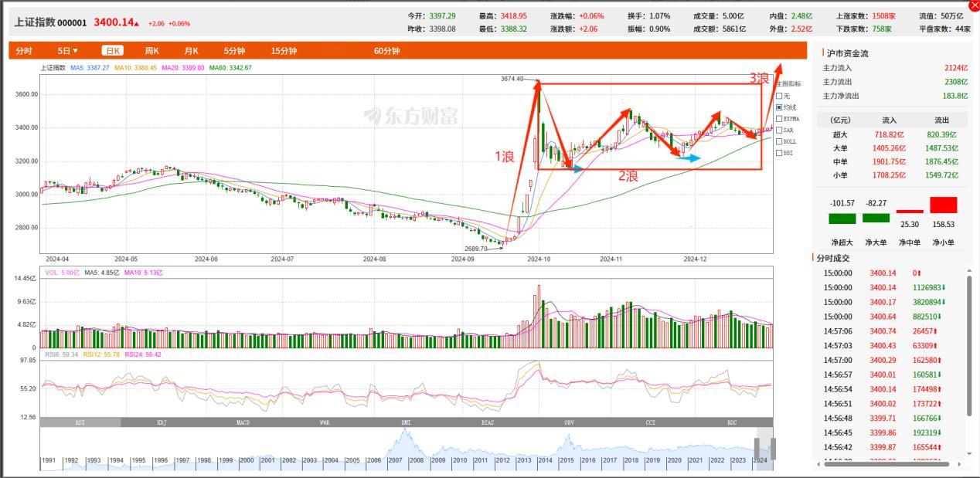Click the MA60: 3342.67 legend label
Viewport: 980px width, 478px height.
tap(230, 68)
